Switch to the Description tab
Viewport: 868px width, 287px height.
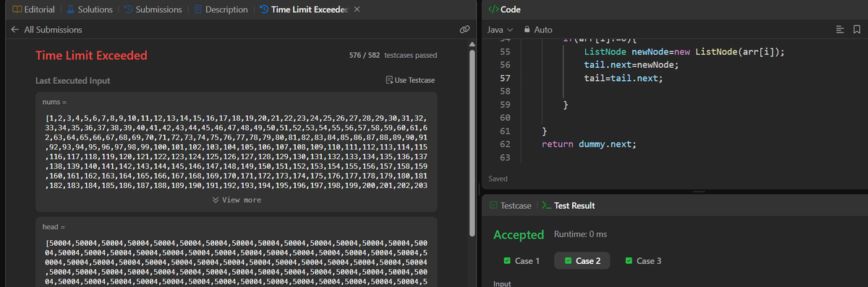220,9
